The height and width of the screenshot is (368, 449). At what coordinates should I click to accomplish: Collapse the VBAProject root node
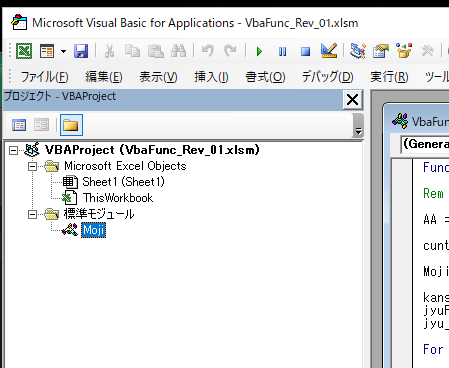13,151
